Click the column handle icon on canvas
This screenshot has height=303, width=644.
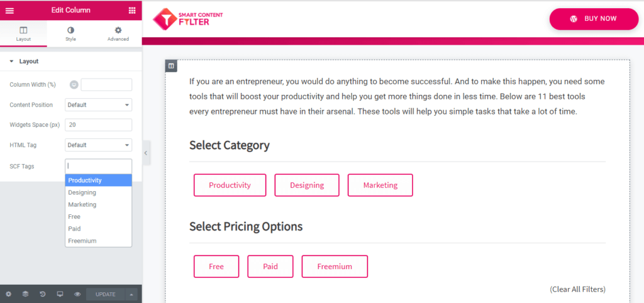171,65
